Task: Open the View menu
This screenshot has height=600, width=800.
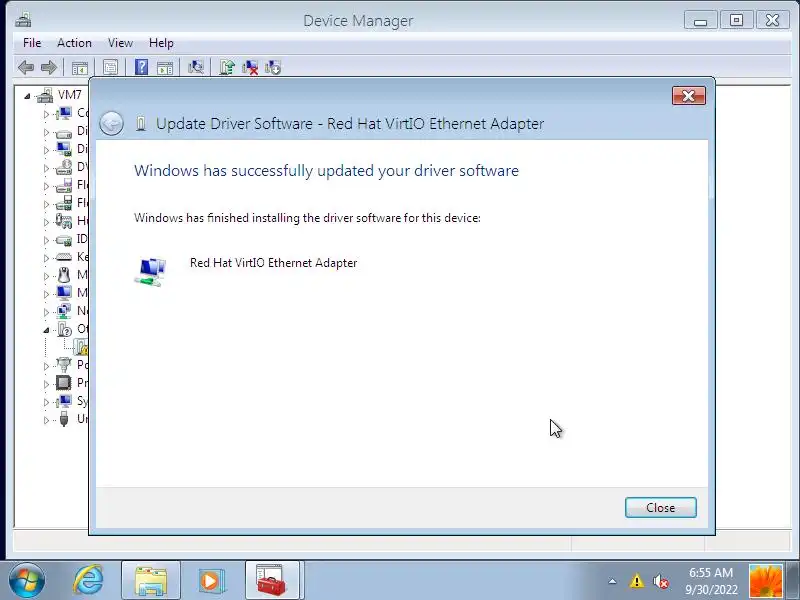Action: click(120, 43)
